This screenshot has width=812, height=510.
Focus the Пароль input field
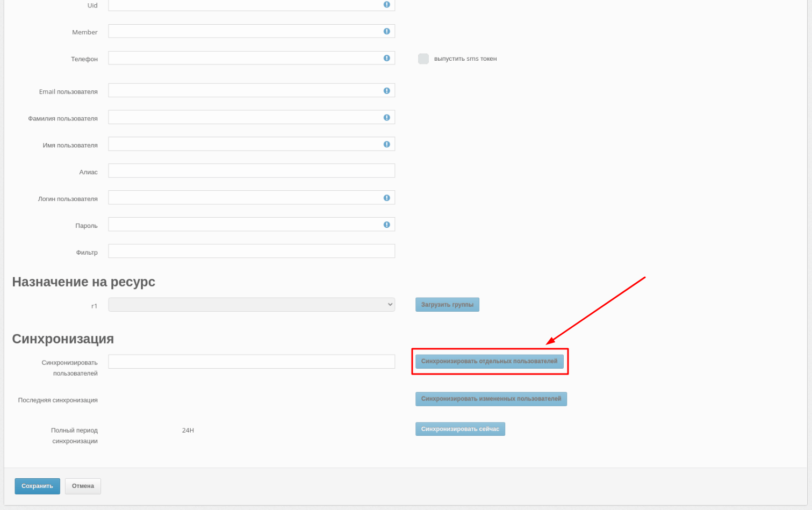pos(251,225)
